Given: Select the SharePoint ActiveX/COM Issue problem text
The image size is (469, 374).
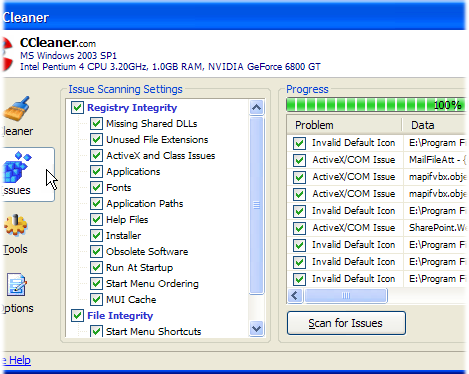Looking at the screenshot, I should click(354, 228).
